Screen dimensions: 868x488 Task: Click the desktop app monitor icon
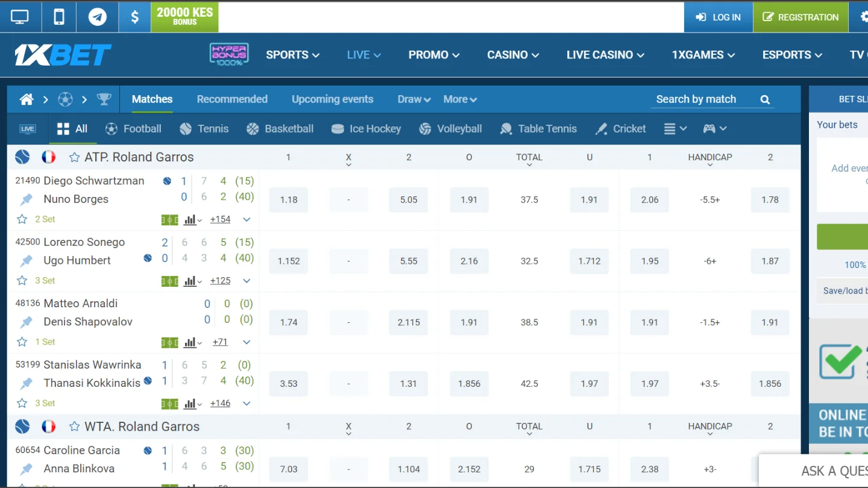tap(20, 17)
